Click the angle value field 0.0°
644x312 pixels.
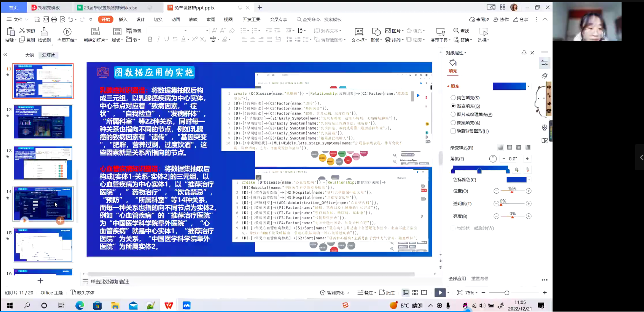coord(513,159)
